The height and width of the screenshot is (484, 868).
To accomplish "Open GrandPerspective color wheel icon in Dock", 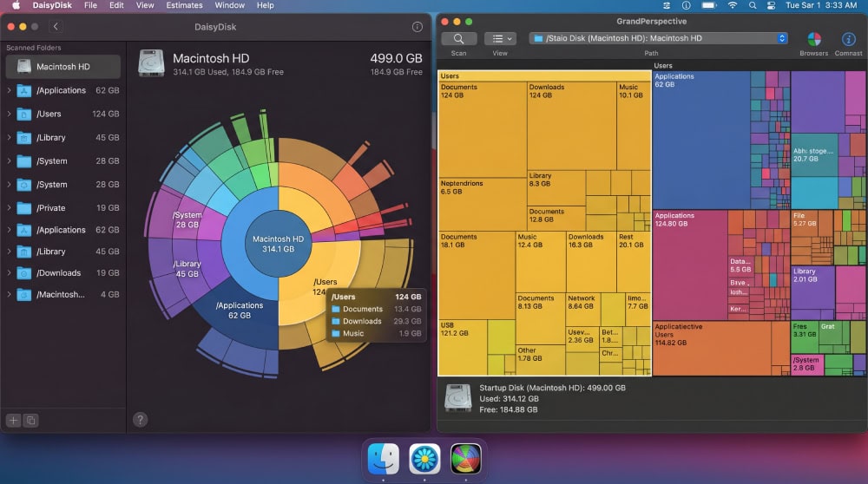I will click(x=465, y=459).
